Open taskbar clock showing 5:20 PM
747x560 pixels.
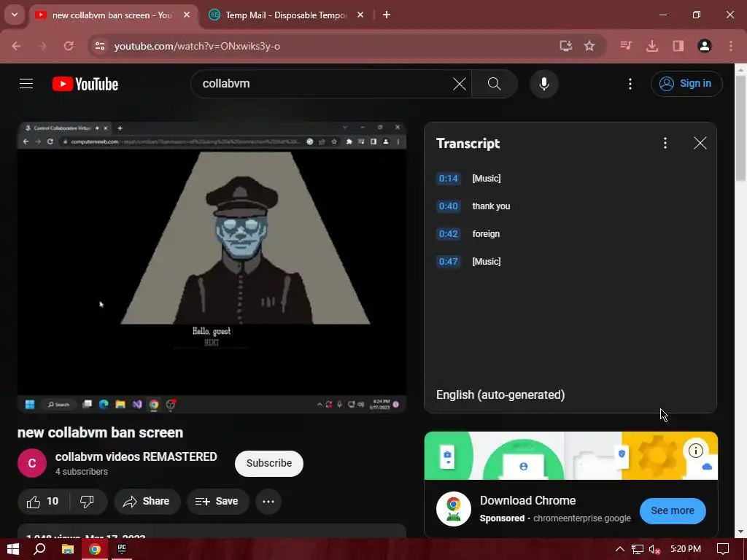(686, 549)
